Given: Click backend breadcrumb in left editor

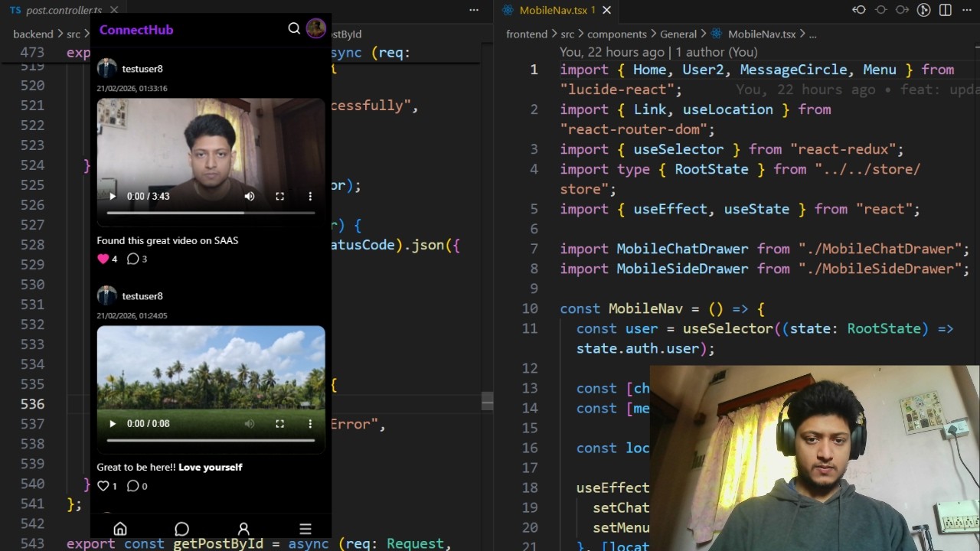Looking at the screenshot, I should pyautogui.click(x=33, y=34).
